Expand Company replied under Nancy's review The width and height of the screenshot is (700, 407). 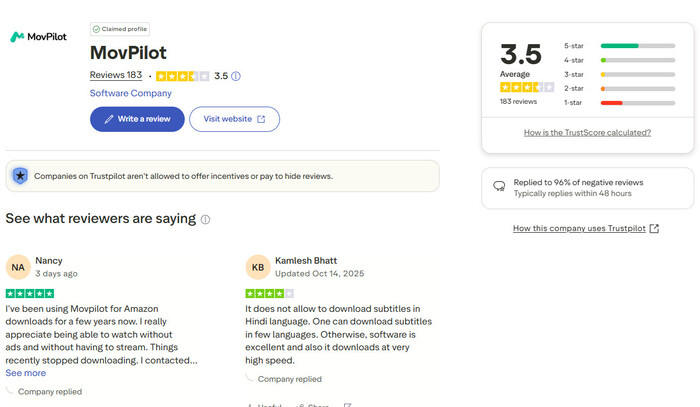[48, 392]
